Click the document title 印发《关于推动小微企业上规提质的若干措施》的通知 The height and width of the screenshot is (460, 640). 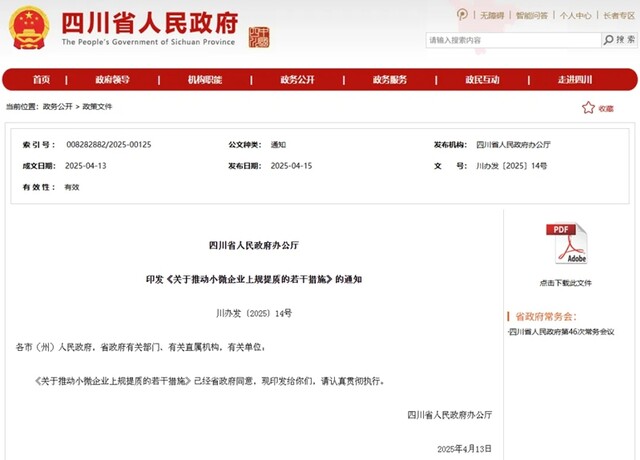(254, 279)
